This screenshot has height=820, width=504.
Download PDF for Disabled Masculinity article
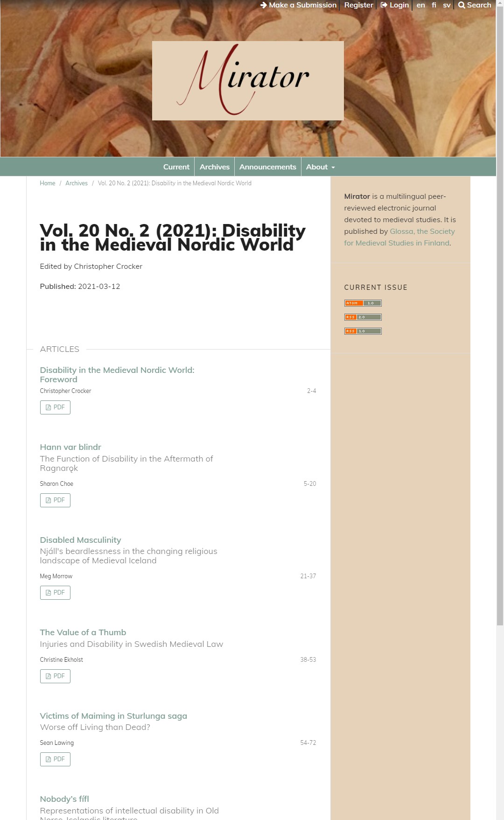pyautogui.click(x=55, y=593)
